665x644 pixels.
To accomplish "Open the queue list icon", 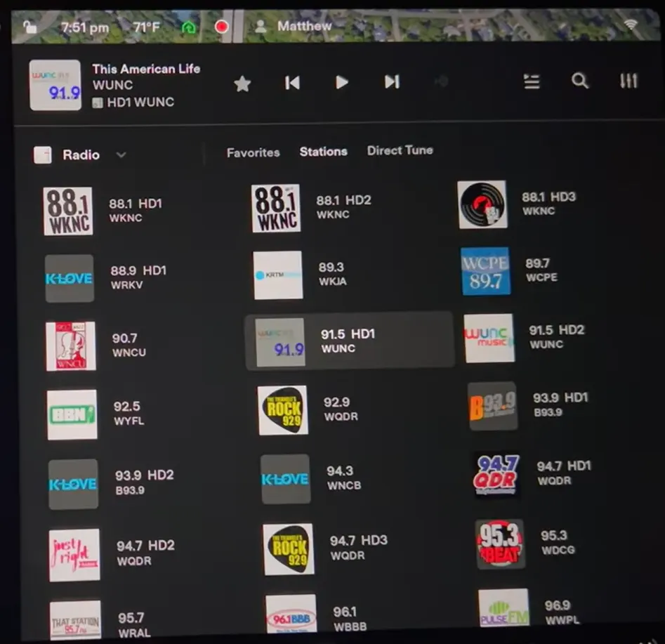I will coord(532,81).
